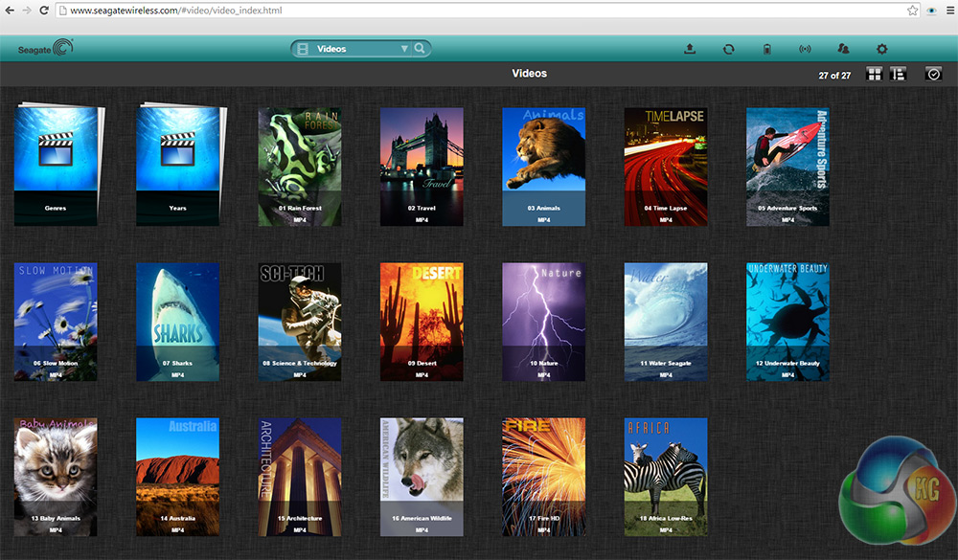Toggle the select items checkmark
Screen dimensions: 958x560
click(932, 75)
